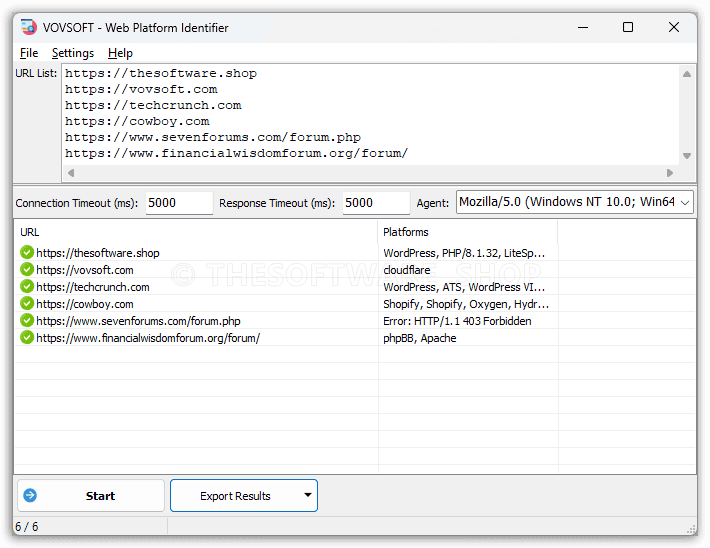Select the financialwisdomforum.org/forum/ result row
Screen dimensions: 710x548
355,337
